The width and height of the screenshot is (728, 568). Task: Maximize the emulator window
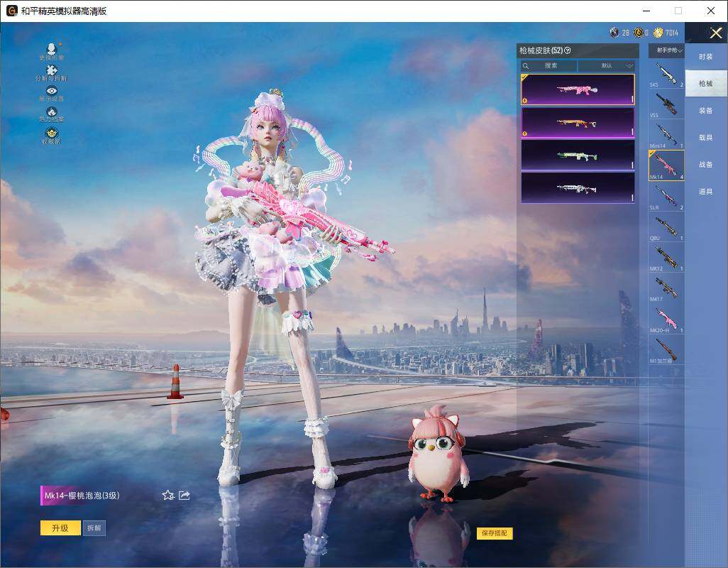click(x=678, y=11)
